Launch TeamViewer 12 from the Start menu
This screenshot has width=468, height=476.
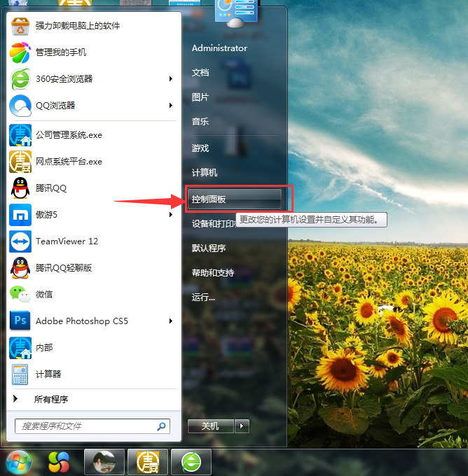pyautogui.click(x=20, y=241)
